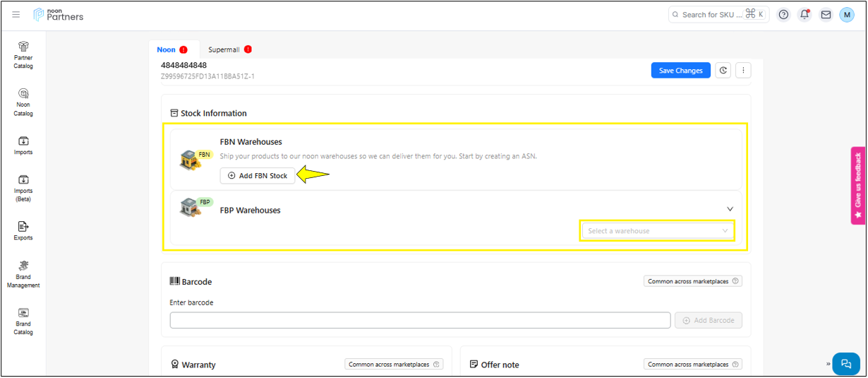Open the notifications bell
Screen dimensions: 868x378
pos(804,15)
